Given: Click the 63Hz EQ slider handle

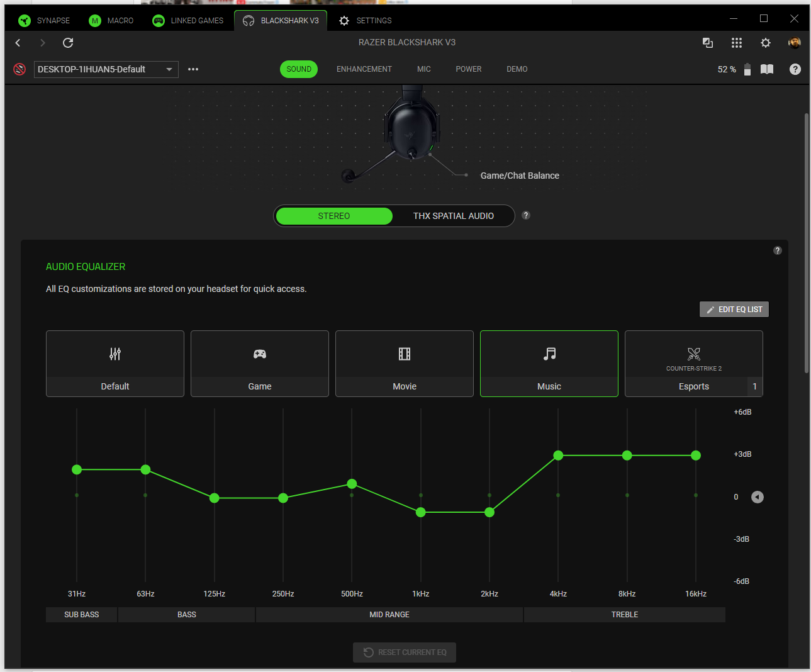Looking at the screenshot, I should (x=145, y=469).
